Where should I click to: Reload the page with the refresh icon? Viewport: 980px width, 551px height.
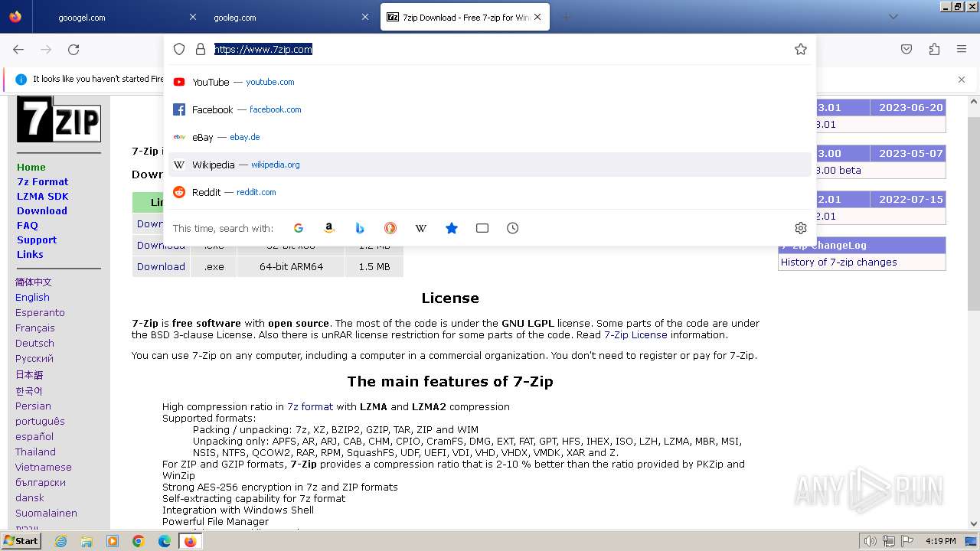click(73, 49)
